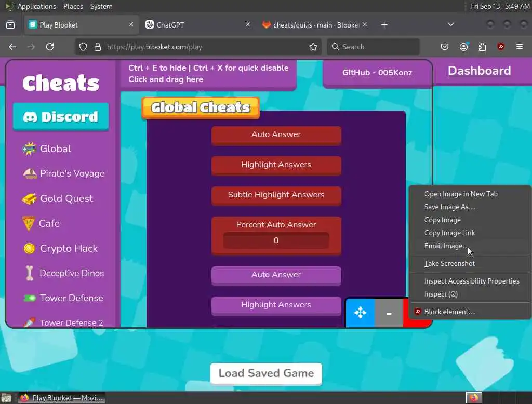Image resolution: width=532 pixels, height=404 pixels.
Task: Choose Save Image As…
Action: click(470, 207)
